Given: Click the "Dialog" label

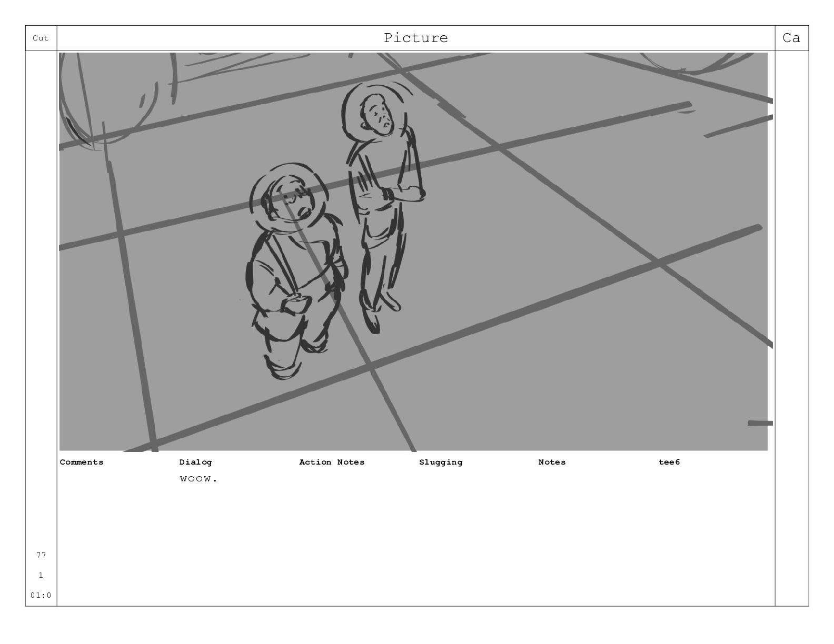Looking at the screenshot, I should click(195, 462).
